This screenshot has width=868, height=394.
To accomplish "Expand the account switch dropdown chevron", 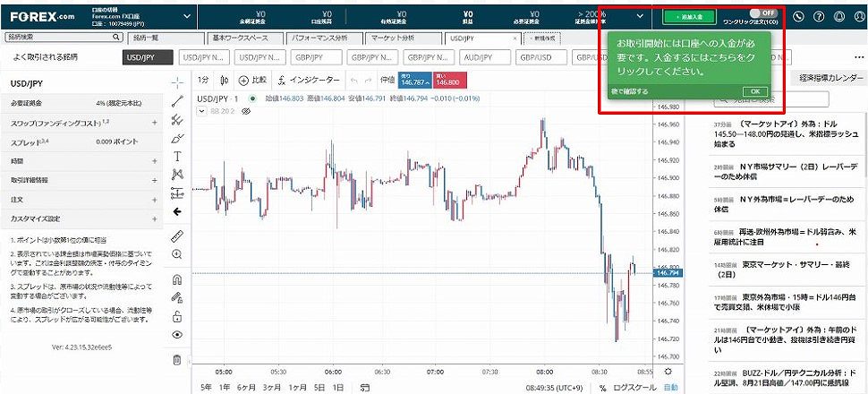I will 186,17.
